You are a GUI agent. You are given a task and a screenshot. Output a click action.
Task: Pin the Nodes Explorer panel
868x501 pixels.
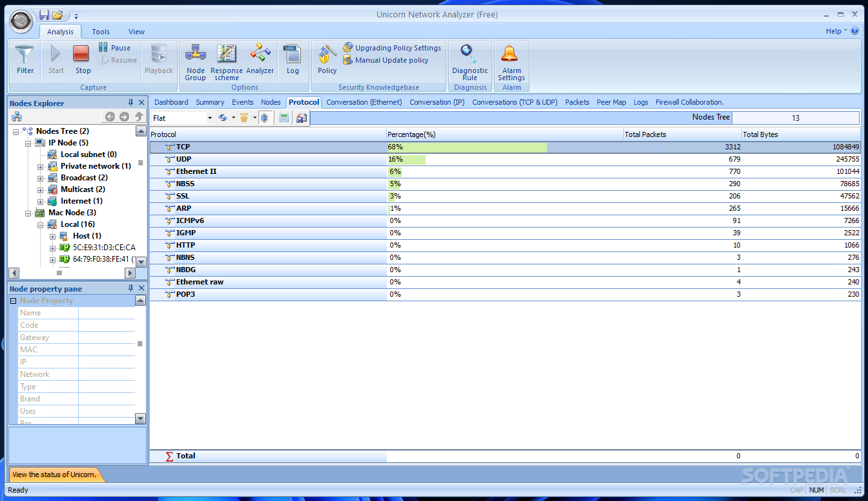pos(131,103)
